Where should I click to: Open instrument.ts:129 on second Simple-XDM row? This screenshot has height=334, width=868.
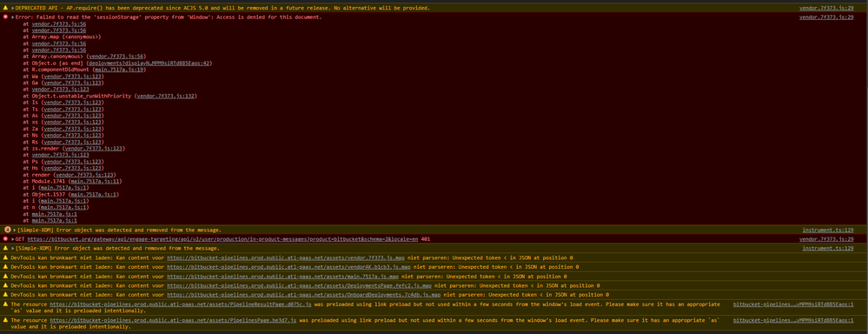pos(827,248)
